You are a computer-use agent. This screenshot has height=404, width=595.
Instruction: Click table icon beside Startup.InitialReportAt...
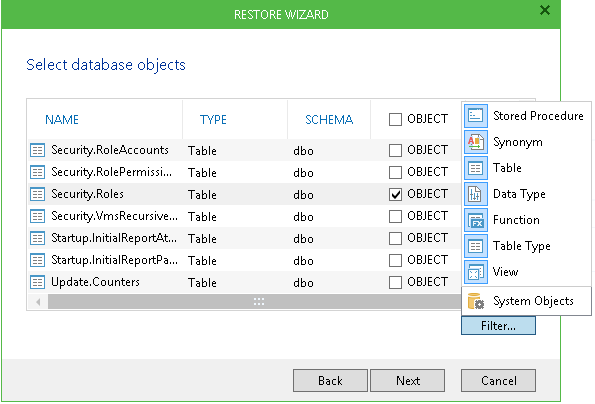[x=37, y=238]
